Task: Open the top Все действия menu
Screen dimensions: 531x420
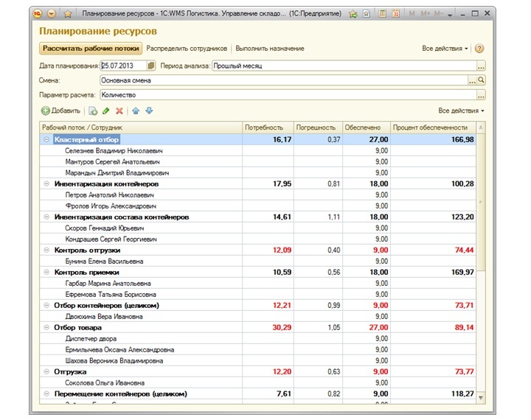Action: point(445,49)
